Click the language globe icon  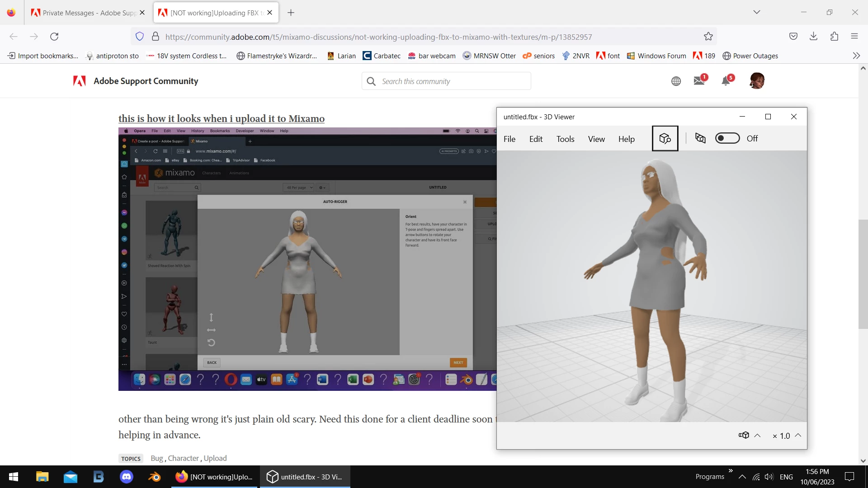(676, 81)
